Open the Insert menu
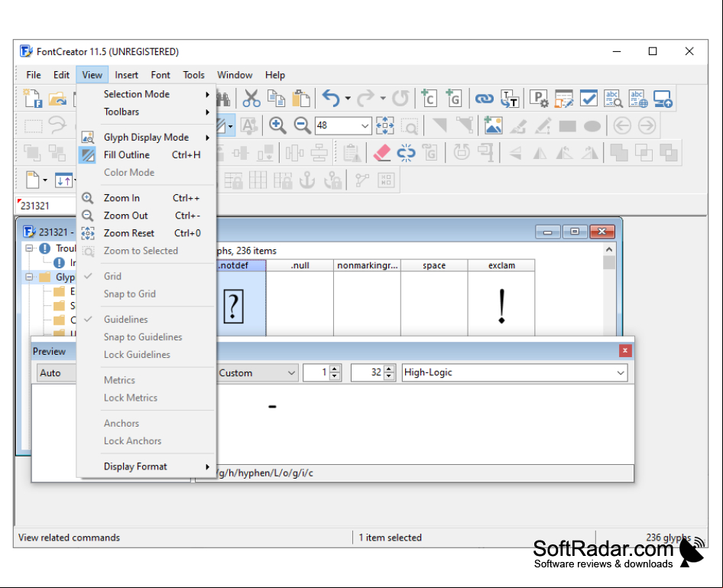This screenshot has width=723, height=588. pos(126,75)
